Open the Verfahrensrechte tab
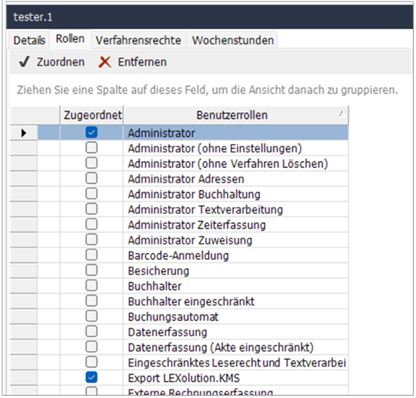Viewport: 416px width, 398px height. point(138,40)
